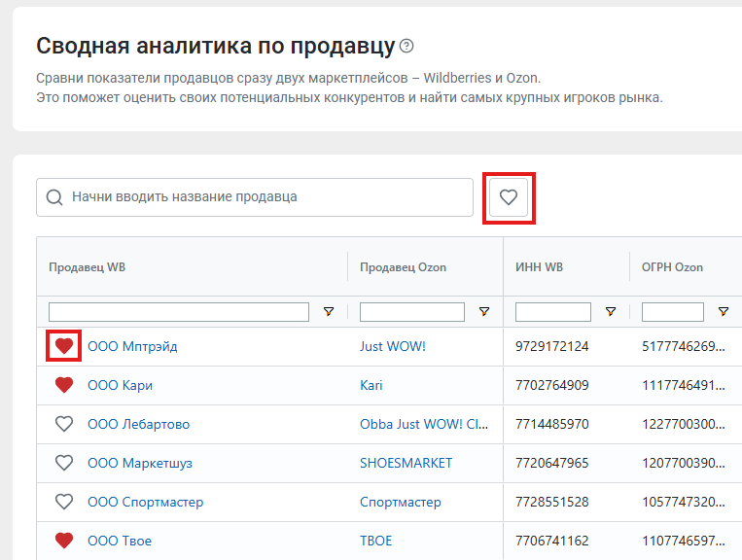Open seller link ООО Лебартово
The height and width of the screenshot is (560, 742).
point(139,424)
